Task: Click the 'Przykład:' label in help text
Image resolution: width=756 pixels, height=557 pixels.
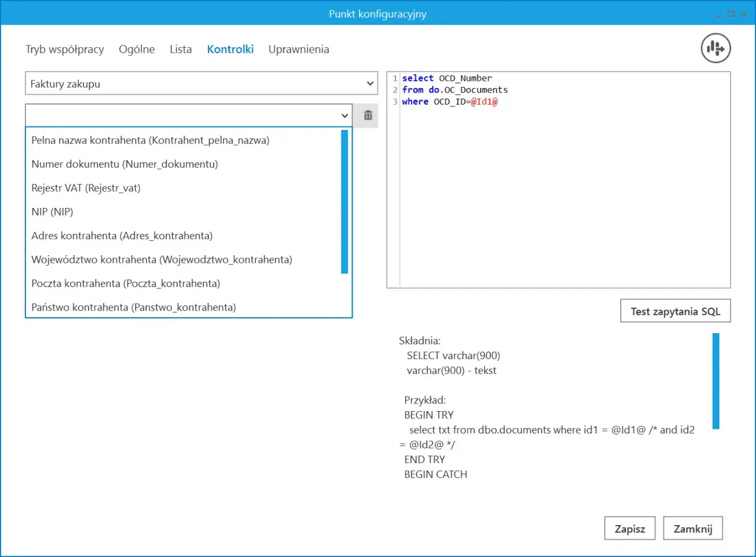Action: 425,400
